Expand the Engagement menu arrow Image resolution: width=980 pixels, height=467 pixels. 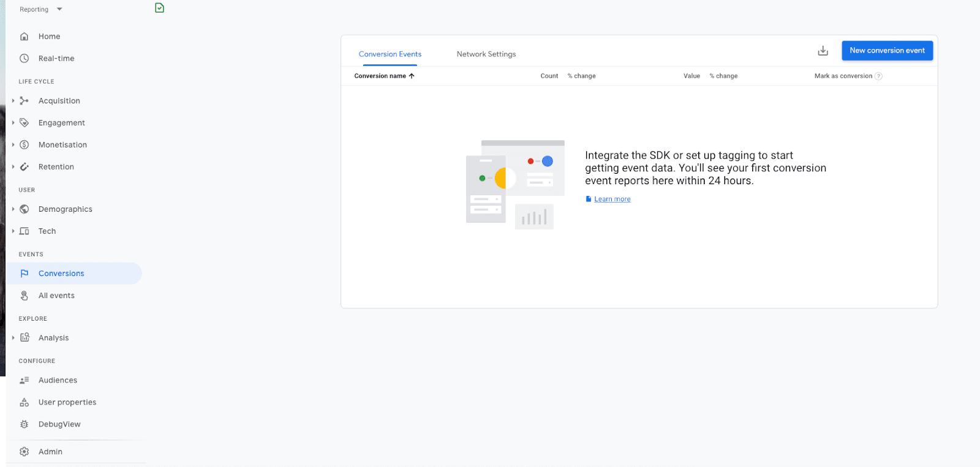pos(13,123)
